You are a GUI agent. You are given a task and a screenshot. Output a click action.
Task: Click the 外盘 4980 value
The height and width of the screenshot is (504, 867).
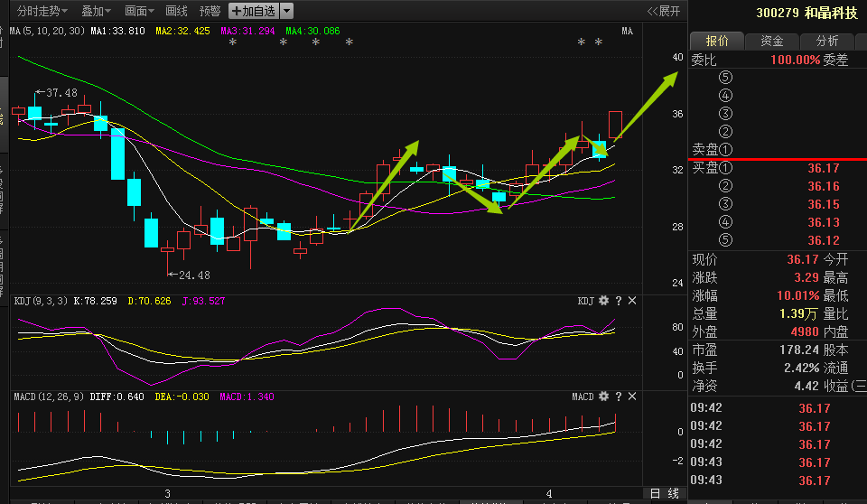coord(805,332)
